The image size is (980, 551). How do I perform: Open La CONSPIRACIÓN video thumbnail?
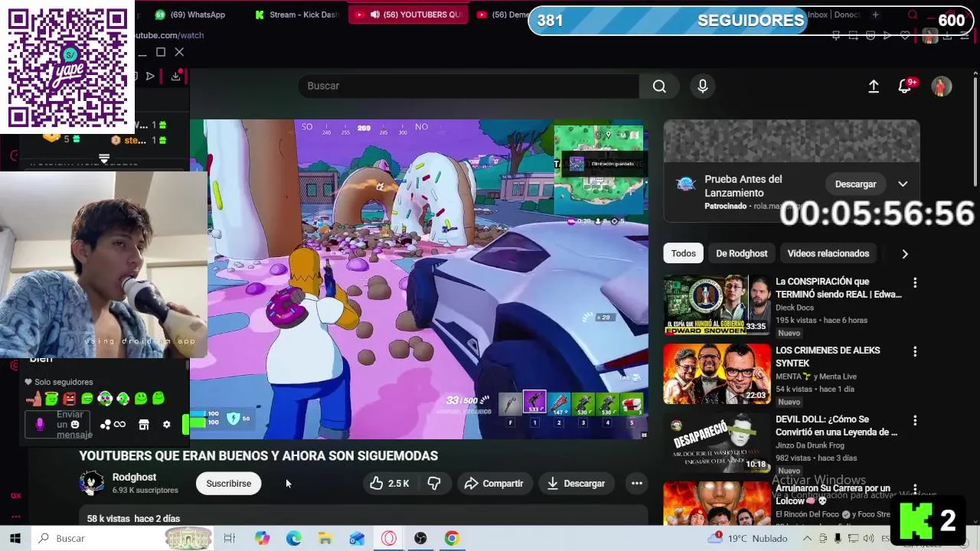(717, 305)
